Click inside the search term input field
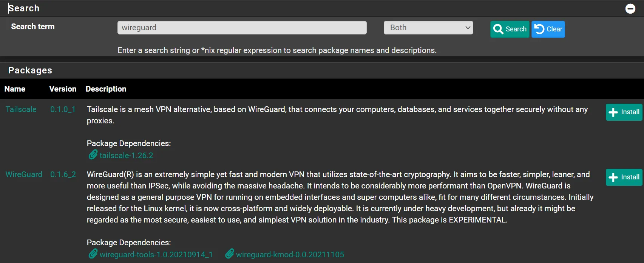The height and width of the screenshot is (263, 644). tap(242, 27)
